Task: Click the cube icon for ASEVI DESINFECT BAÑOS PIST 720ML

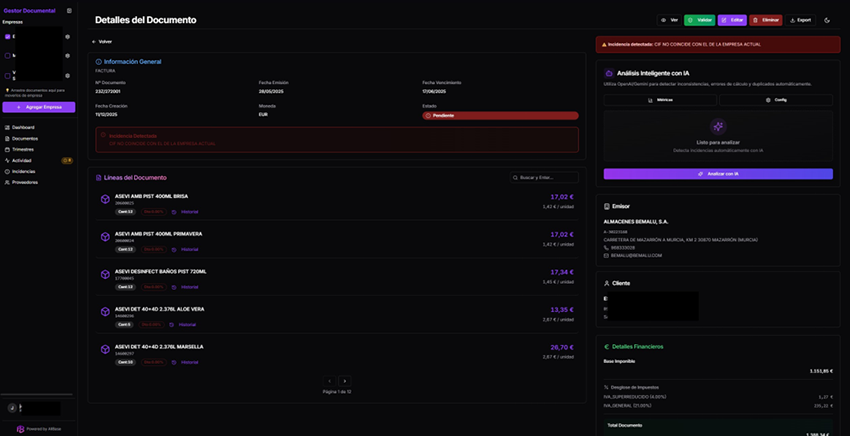Action: (x=105, y=274)
